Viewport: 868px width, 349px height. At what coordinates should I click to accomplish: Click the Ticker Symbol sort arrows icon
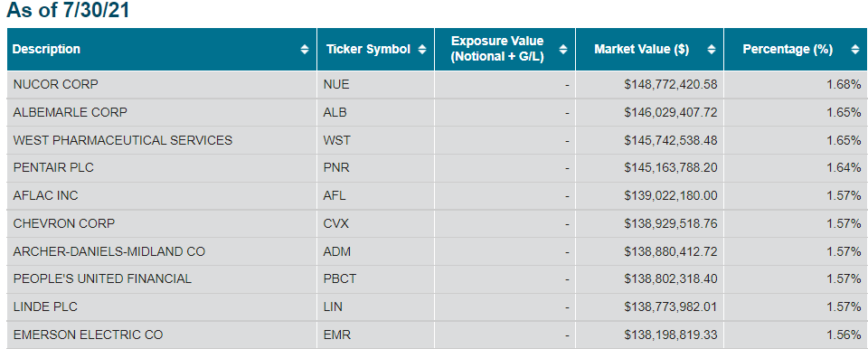coord(422,50)
